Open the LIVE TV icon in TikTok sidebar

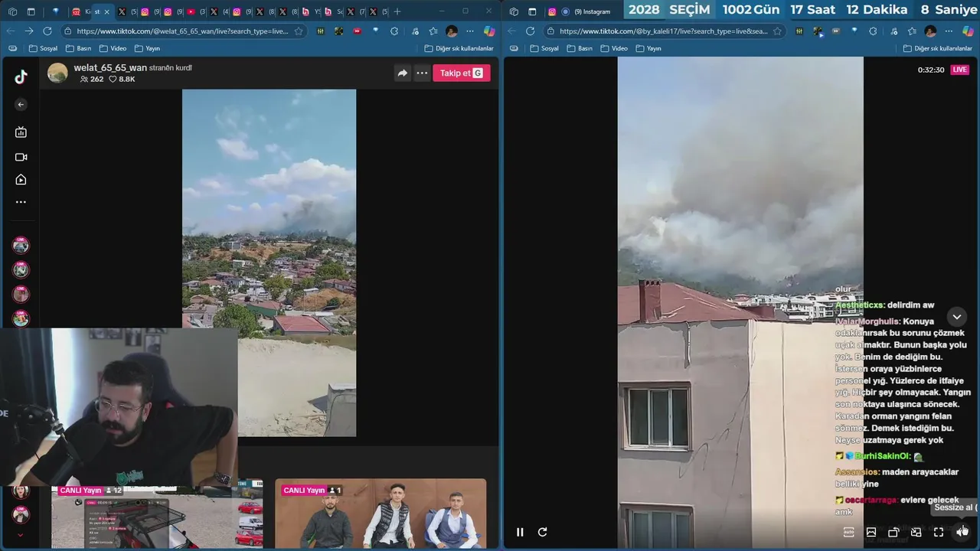21,132
